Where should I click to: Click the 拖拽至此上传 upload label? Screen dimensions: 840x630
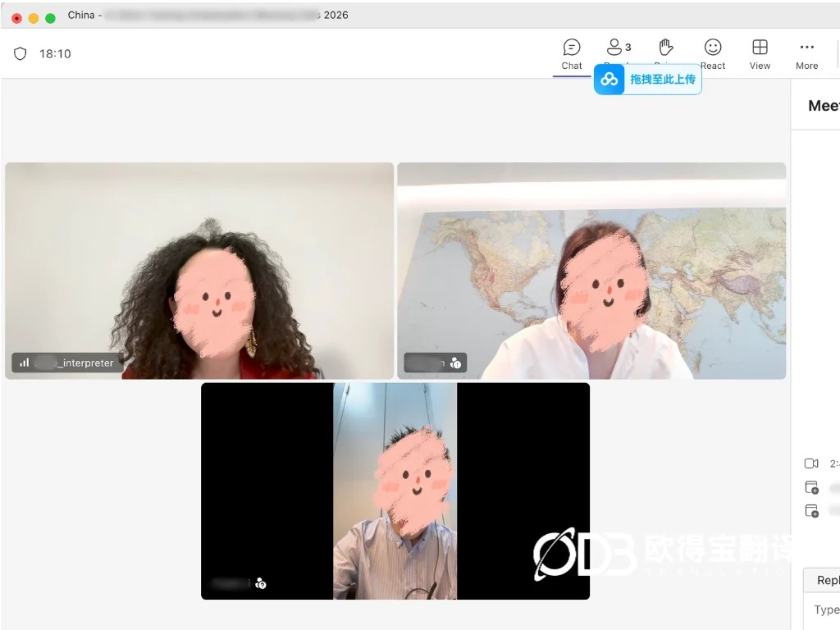663,80
